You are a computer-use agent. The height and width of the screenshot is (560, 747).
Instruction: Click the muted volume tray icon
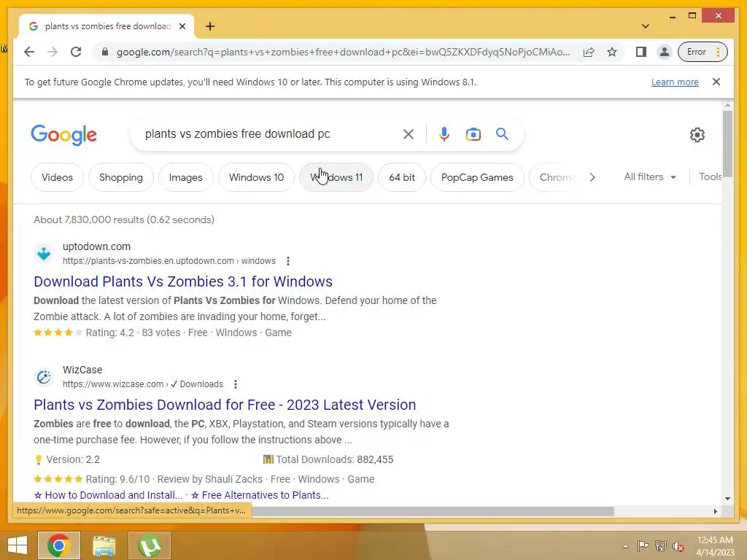coord(678,546)
